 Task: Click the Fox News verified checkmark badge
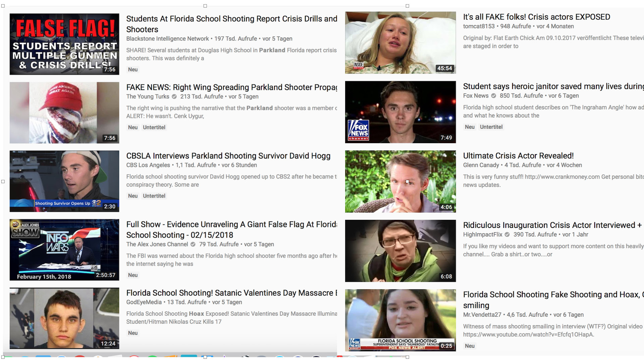[x=494, y=96]
